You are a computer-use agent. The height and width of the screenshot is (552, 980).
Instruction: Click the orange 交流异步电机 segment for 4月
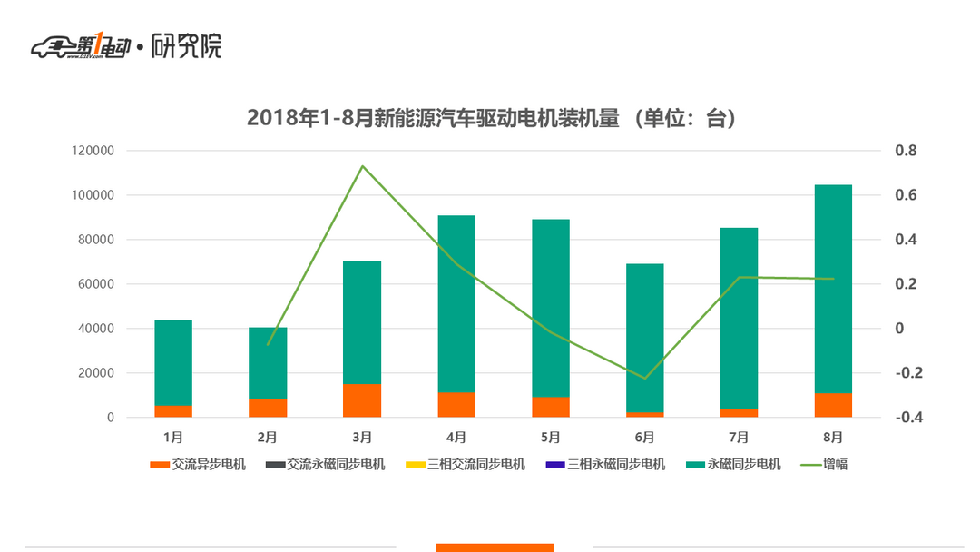(456, 404)
